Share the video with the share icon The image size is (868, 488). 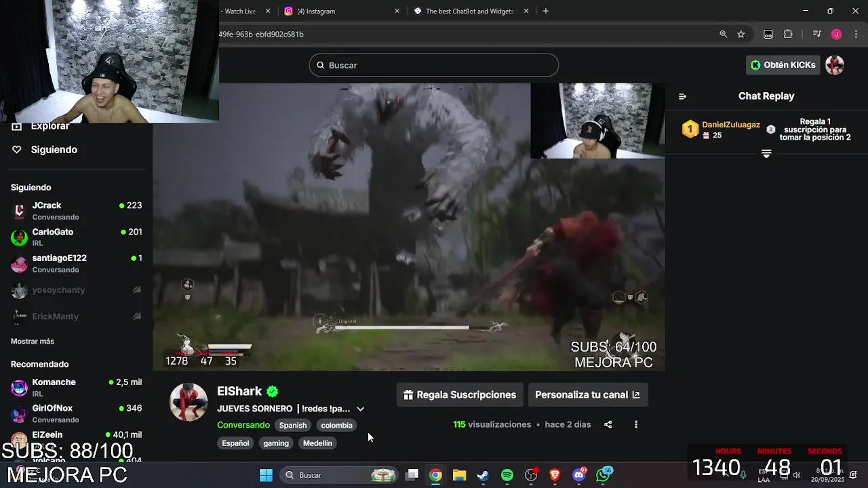tap(608, 424)
